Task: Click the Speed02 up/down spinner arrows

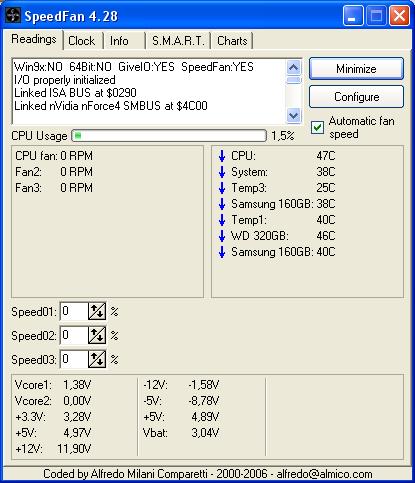Action: [97, 335]
